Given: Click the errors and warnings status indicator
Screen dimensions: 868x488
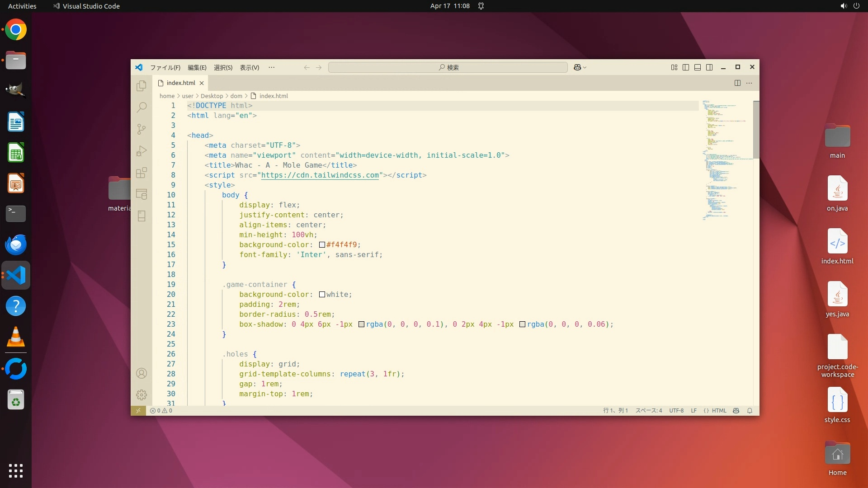Looking at the screenshot, I should click(161, 411).
